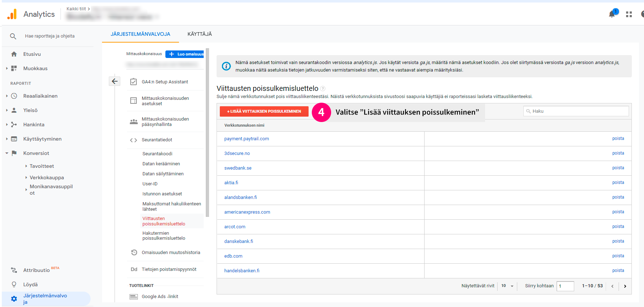The width and height of the screenshot is (644, 307).
Task: Click the Analytics logo icon
Action: click(12, 14)
